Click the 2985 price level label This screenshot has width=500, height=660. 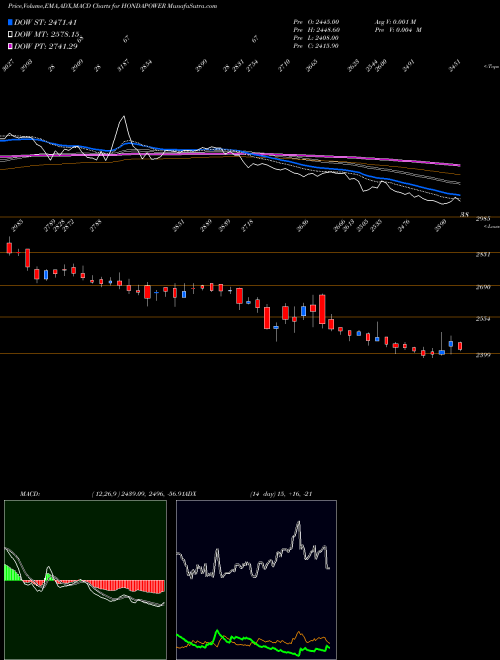tap(483, 218)
